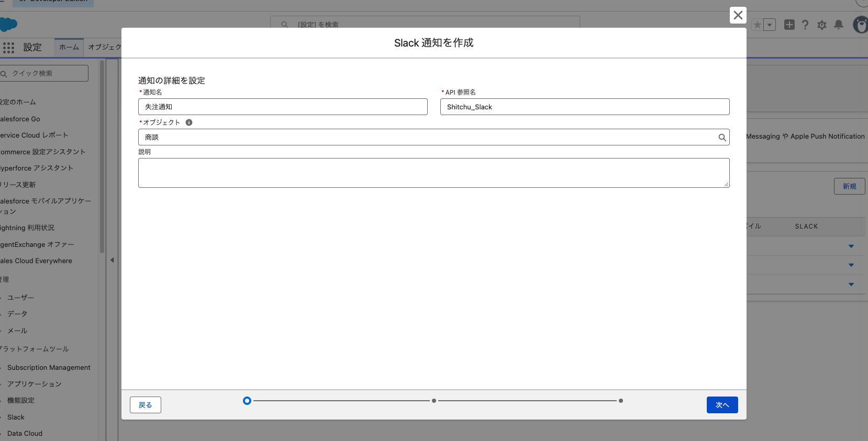This screenshot has height=441, width=868.
Task: Expand 機能設定 in sidebar
Action: coord(21,400)
